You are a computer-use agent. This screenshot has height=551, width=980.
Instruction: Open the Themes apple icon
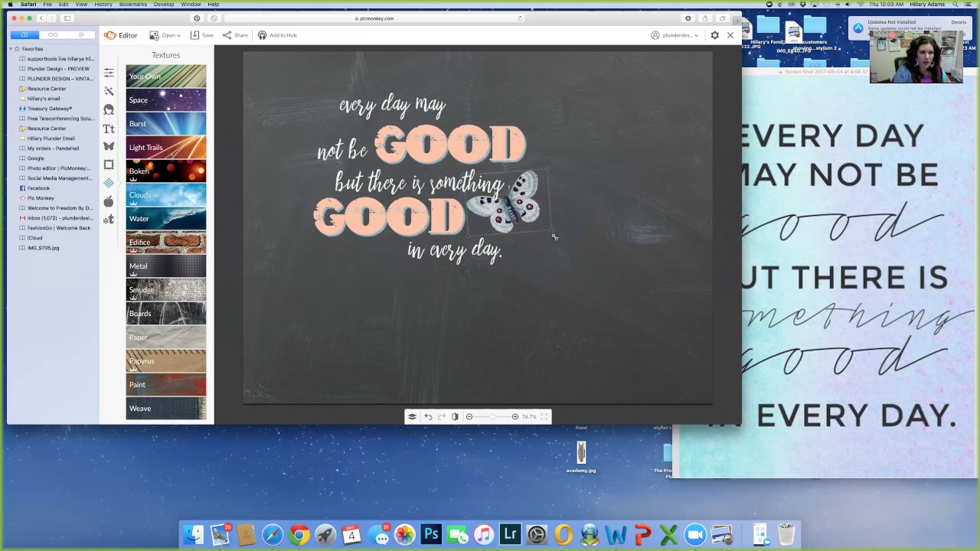point(109,201)
